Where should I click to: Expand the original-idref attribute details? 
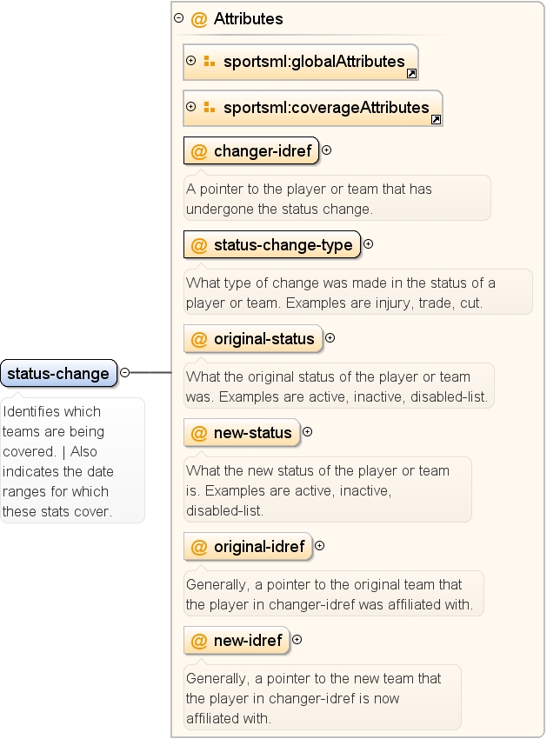point(320,546)
